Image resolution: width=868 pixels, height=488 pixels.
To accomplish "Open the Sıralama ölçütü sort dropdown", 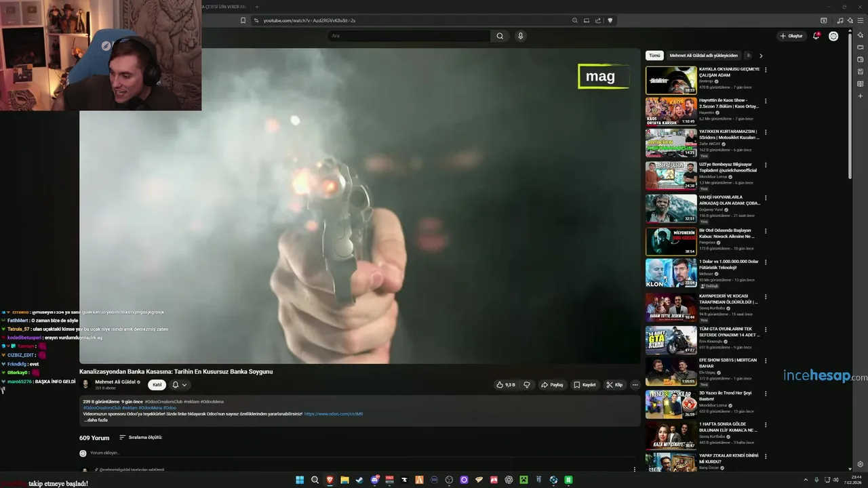I will (140, 437).
